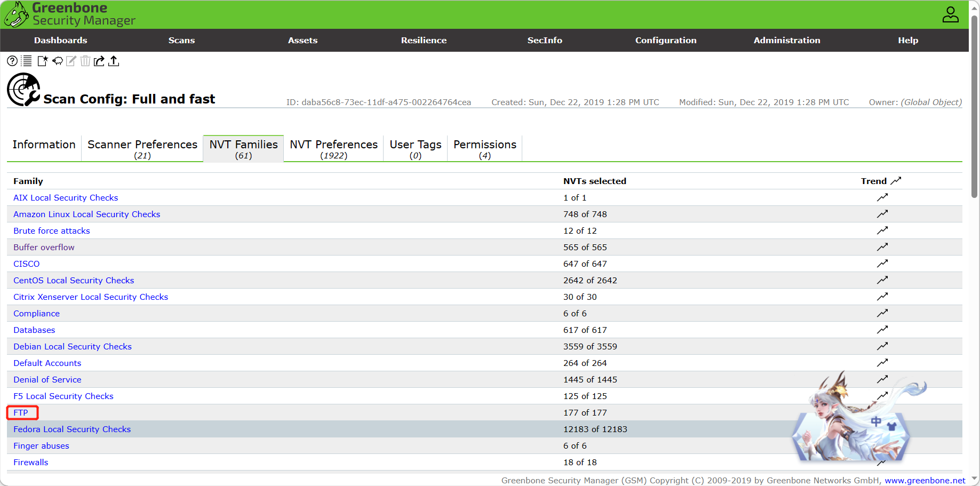Screen dimensions: 980x486
Task: Open the scan config list icon
Action: tap(27, 61)
